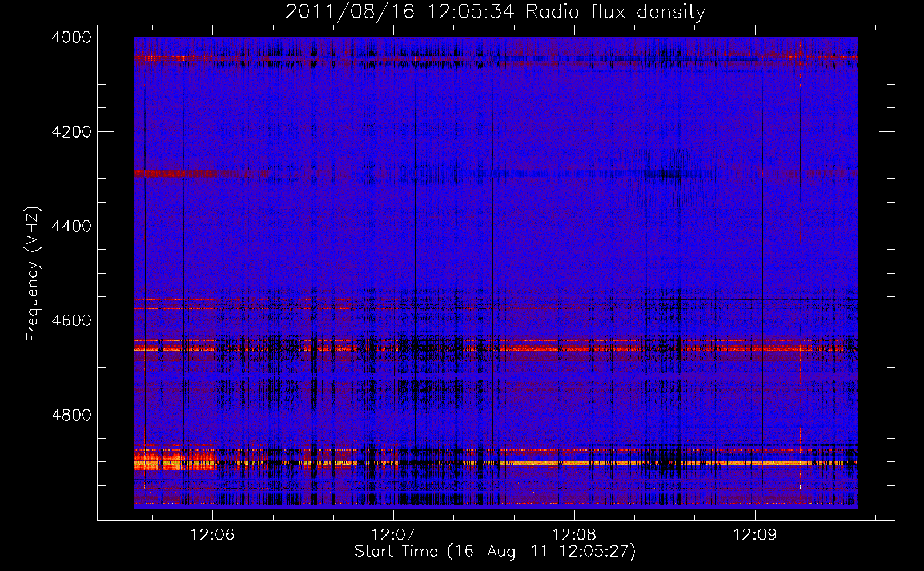The image size is (924, 571).
Task: Click the x-axis label "Start Time (16-Aug-11 12:05:27)"
Action: (495, 552)
